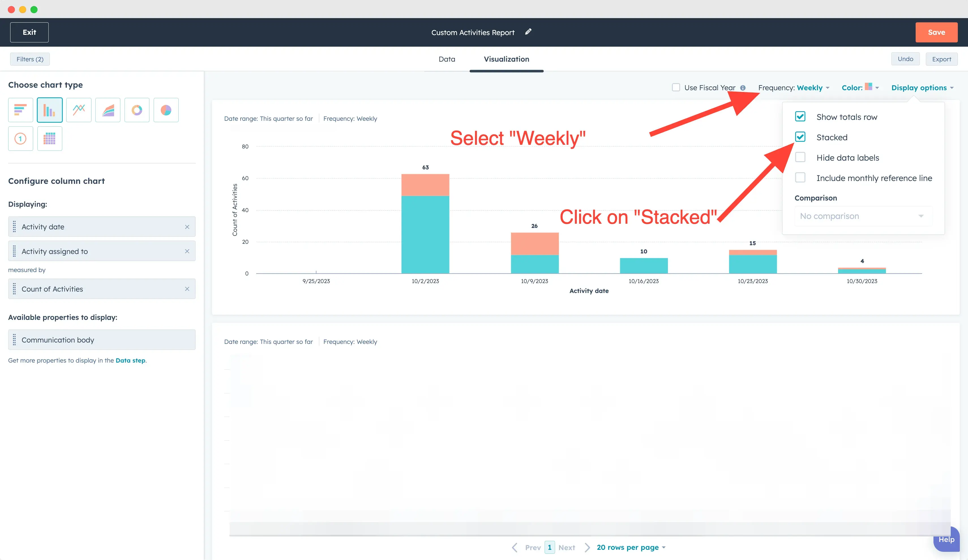Click the pencil icon to rename report
968x560 pixels.
(x=528, y=32)
